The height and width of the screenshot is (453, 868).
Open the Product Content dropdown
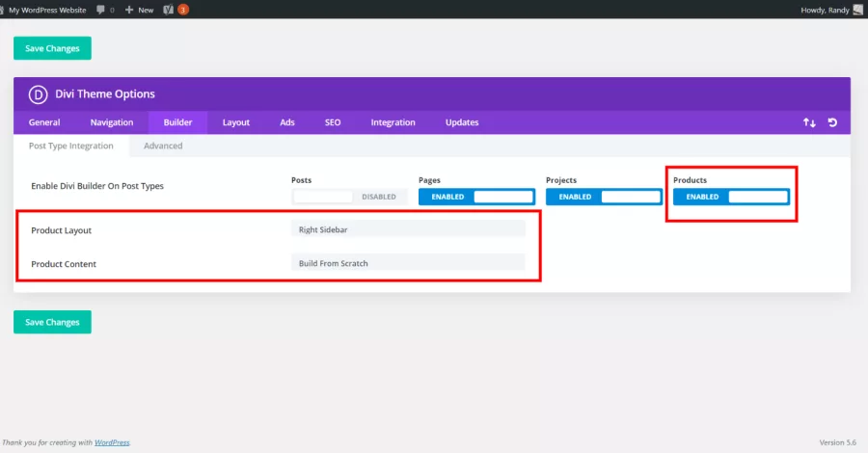click(x=408, y=263)
